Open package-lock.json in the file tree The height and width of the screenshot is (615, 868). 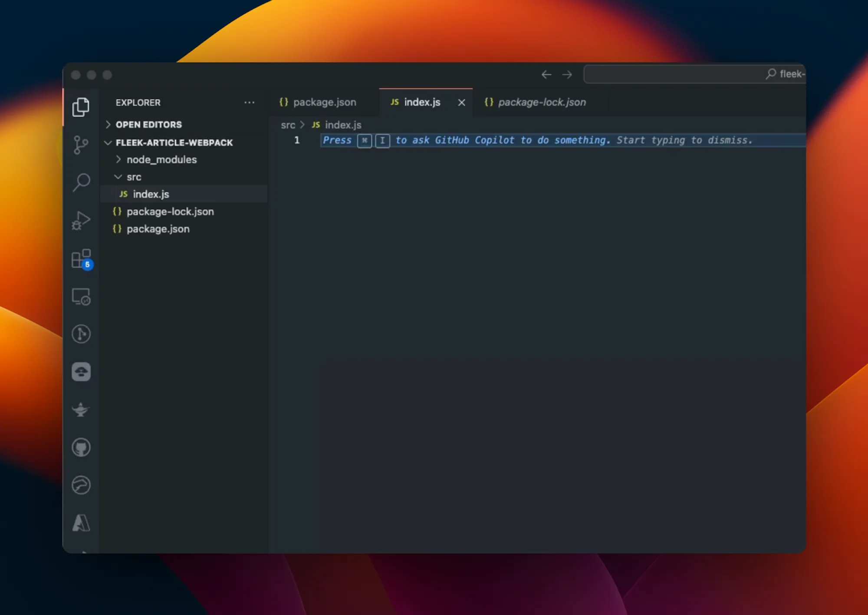click(x=170, y=212)
